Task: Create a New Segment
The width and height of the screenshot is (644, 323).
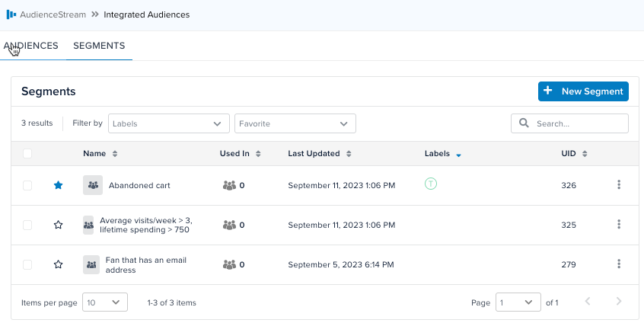Action: [583, 91]
